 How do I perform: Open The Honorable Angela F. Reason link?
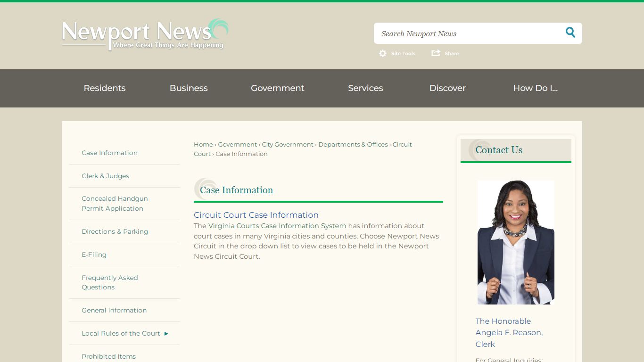click(509, 333)
